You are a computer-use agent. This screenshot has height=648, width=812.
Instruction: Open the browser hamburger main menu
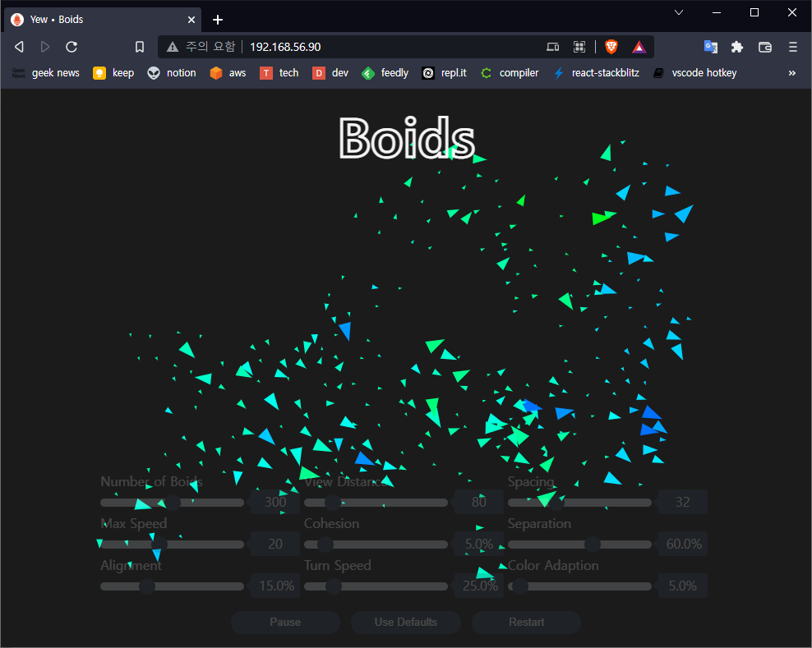[x=792, y=47]
